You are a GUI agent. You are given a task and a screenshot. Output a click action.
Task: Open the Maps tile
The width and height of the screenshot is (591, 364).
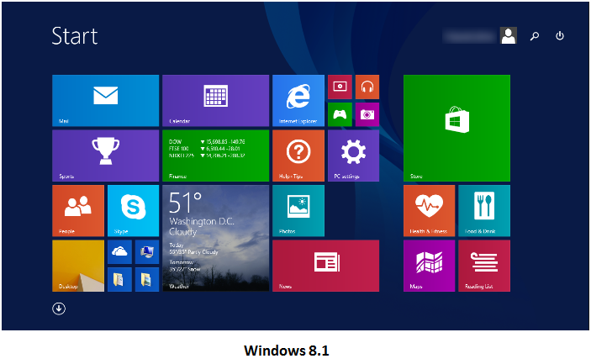(430, 266)
